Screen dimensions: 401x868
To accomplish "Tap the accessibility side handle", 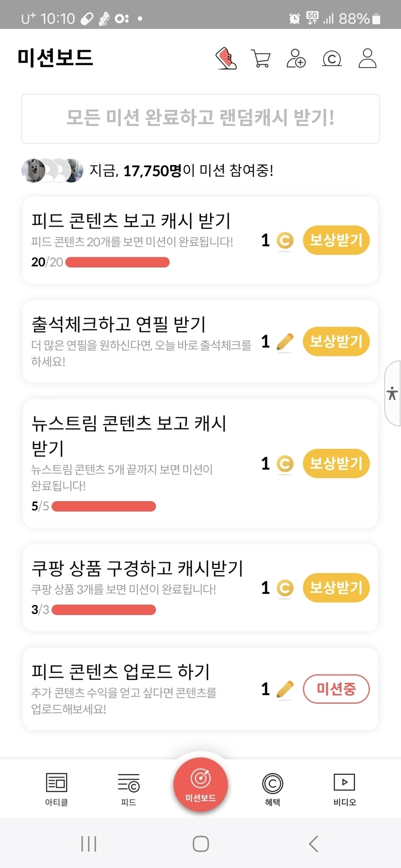I will pos(393,393).
